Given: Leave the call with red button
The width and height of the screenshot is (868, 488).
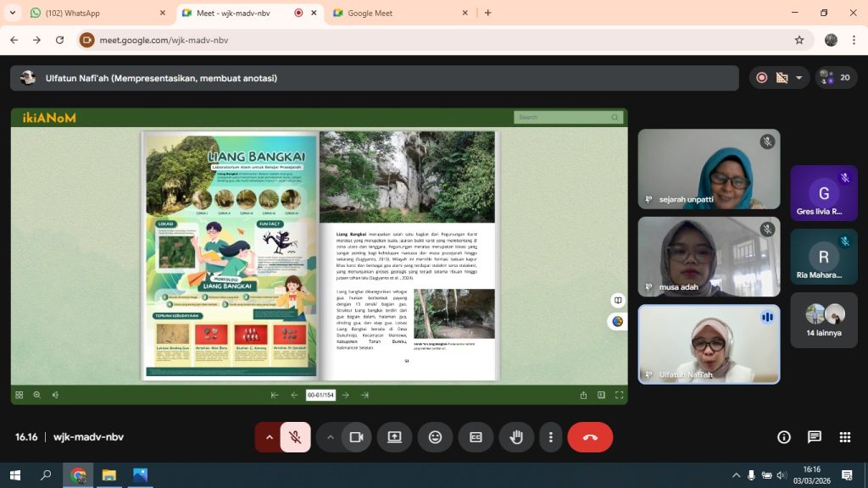Looking at the screenshot, I should (x=590, y=437).
